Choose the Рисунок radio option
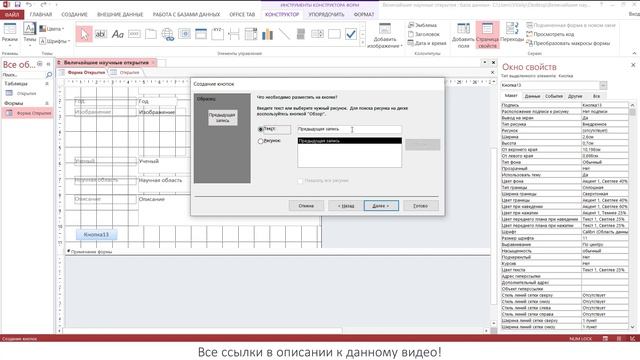The width and height of the screenshot is (640, 360). click(x=260, y=141)
